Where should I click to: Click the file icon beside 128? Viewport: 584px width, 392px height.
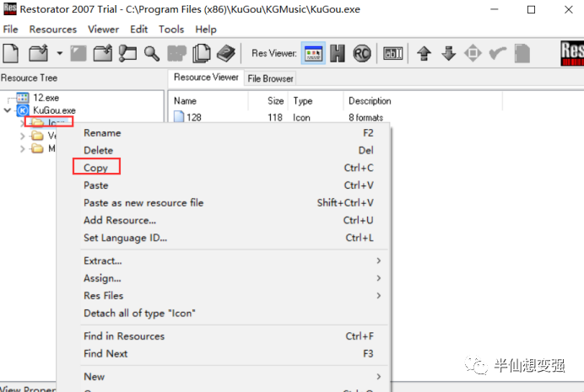(x=179, y=117)
